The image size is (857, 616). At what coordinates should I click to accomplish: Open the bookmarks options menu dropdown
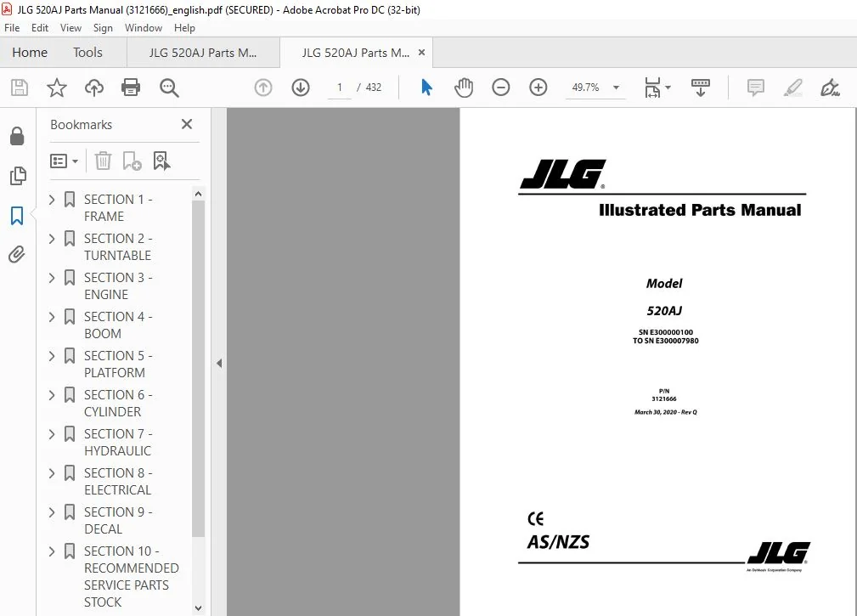click(64, 161)
